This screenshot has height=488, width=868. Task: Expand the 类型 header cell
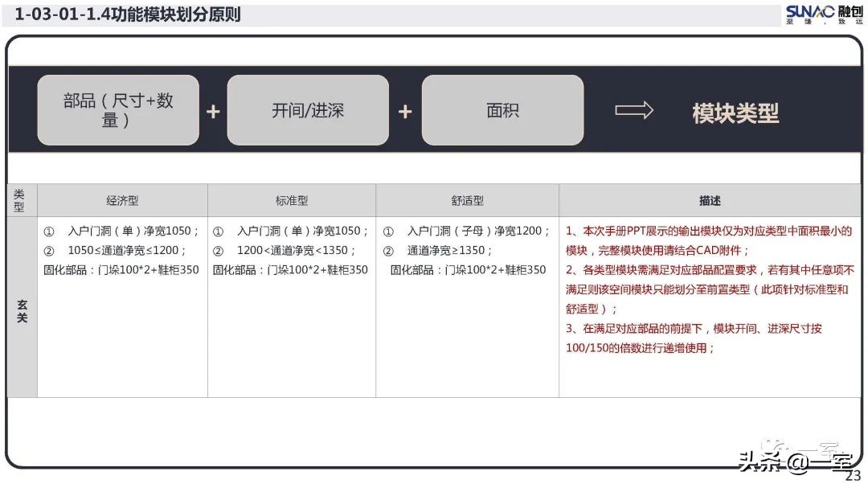tap(22, 199)
